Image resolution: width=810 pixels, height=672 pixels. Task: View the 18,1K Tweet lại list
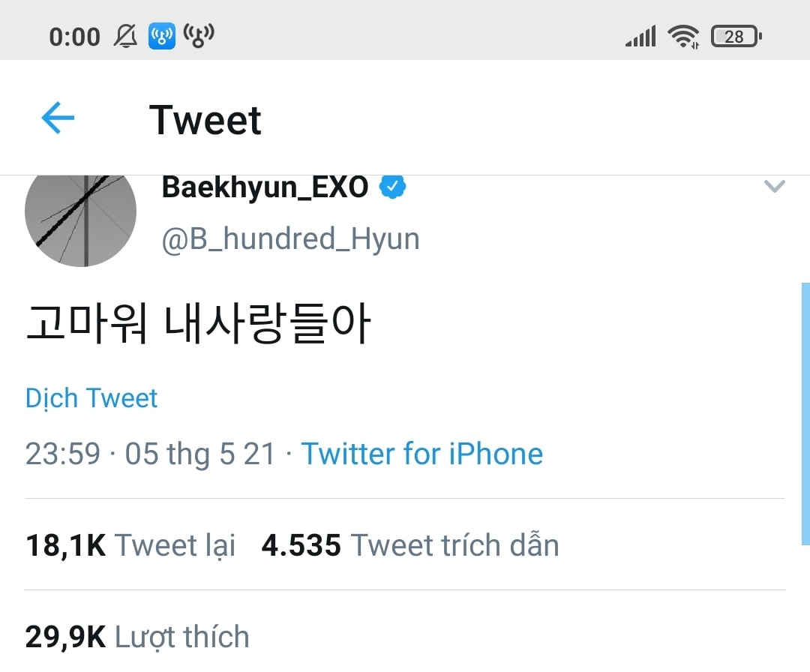tap(130, 545)
